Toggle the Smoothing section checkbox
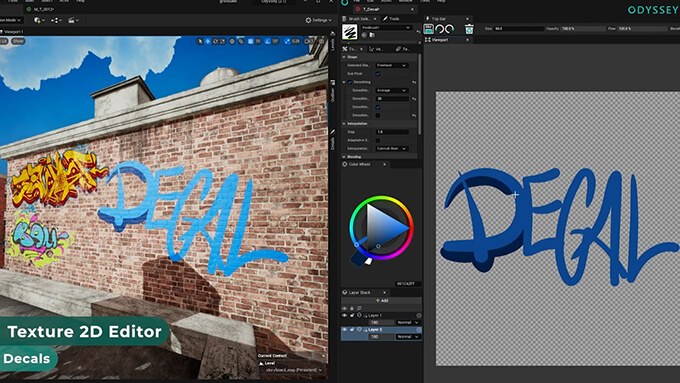680x383 pixels. click(x=350, y=82)
